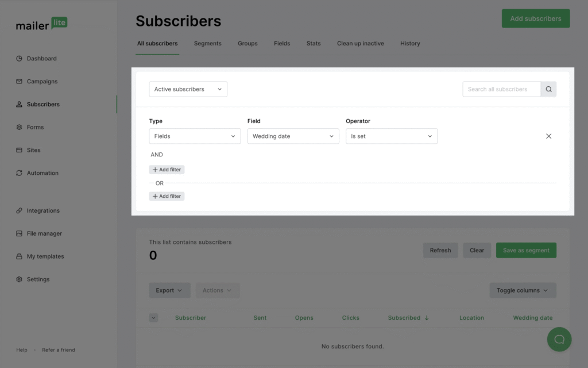
Task: Open the Active subscribers dropdown
Action: 188,89
